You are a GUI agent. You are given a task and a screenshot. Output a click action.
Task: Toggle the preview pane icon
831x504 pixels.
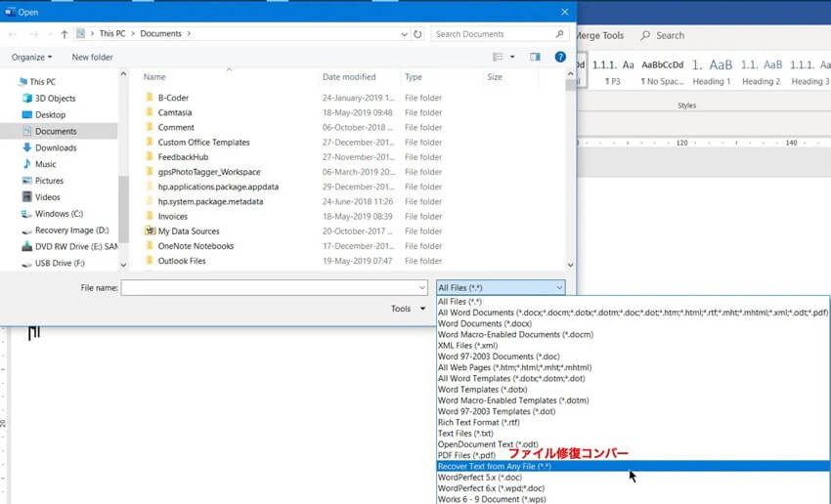click(x=535, y=58)
